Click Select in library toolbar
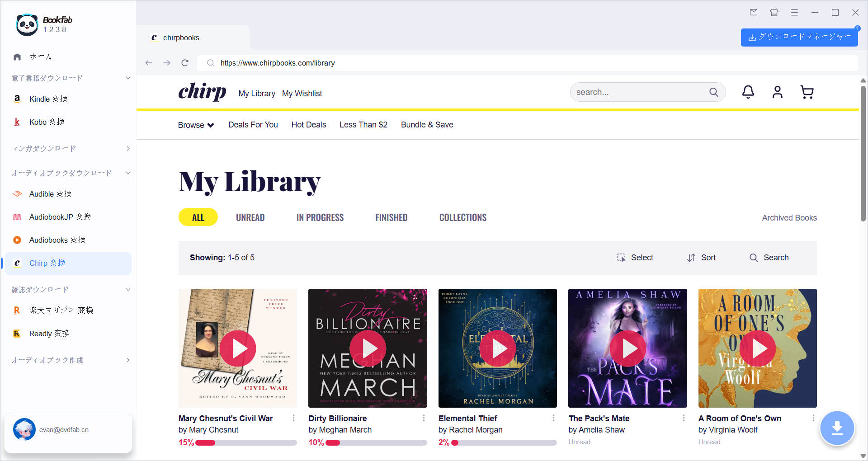Viewport: 868px width, 461px height. (x=635, y=258)
